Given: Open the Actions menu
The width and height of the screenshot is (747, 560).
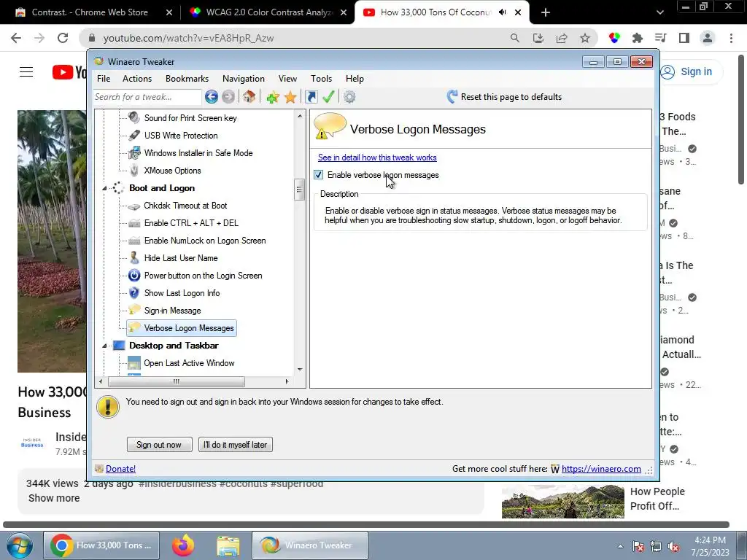Looking at the screenshot, I should point(136,79).
